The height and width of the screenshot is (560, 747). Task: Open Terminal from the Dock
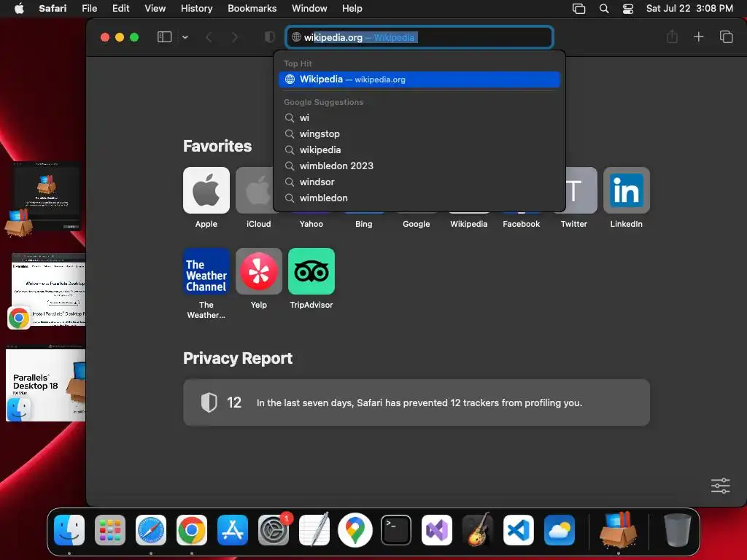[396, 530]
